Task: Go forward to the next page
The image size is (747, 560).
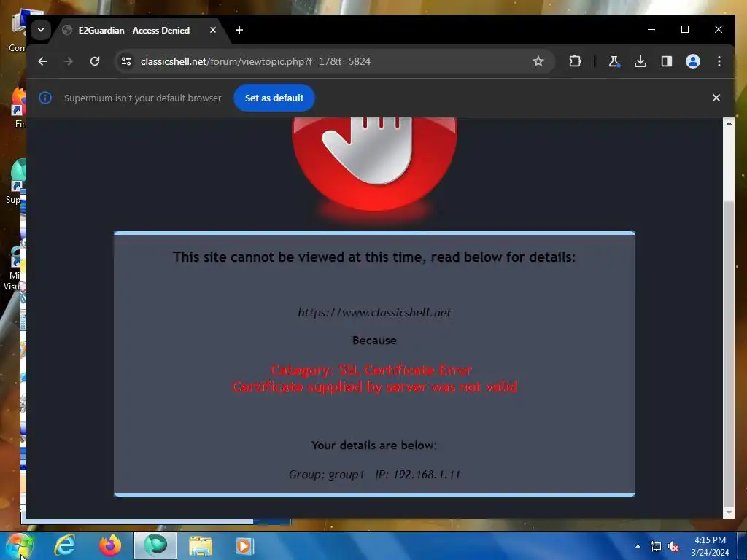Action: click(69, 61)
